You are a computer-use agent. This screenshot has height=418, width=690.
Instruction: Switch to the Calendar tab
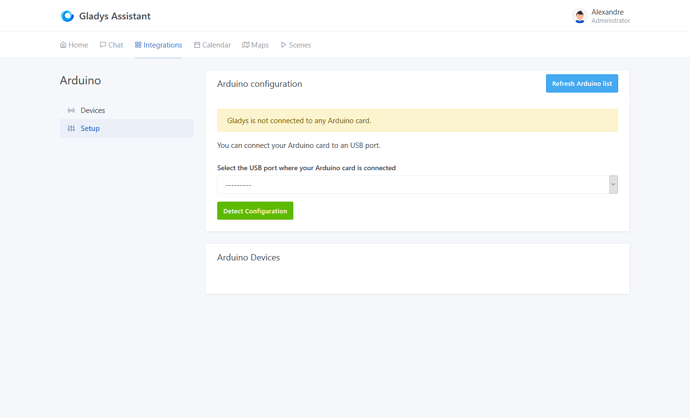click(x=212, y=45)
